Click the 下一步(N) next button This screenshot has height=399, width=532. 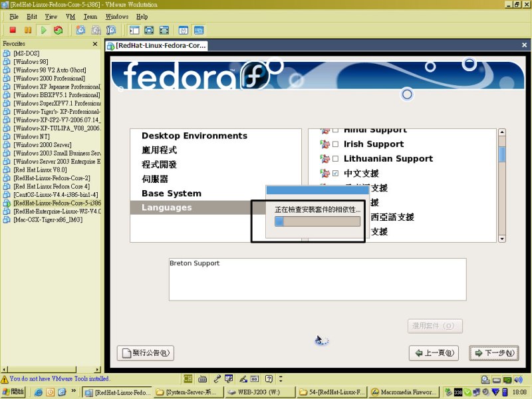[x=494, y=353]
